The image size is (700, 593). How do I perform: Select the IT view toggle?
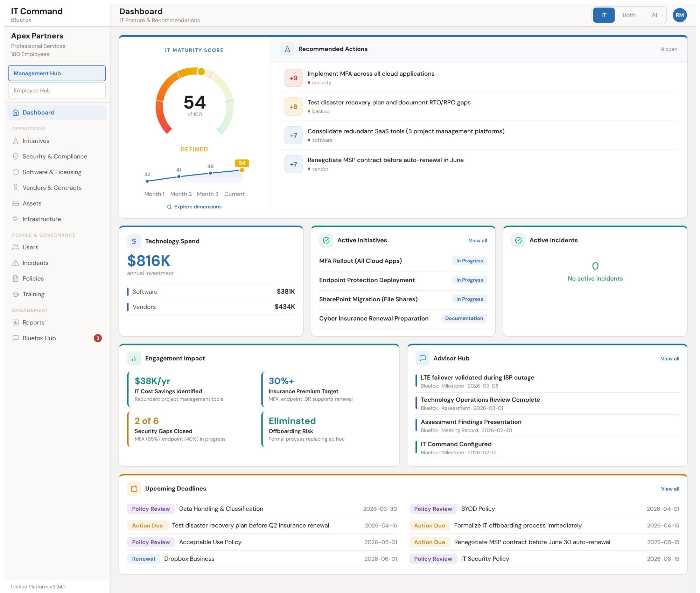click(603, 15)
